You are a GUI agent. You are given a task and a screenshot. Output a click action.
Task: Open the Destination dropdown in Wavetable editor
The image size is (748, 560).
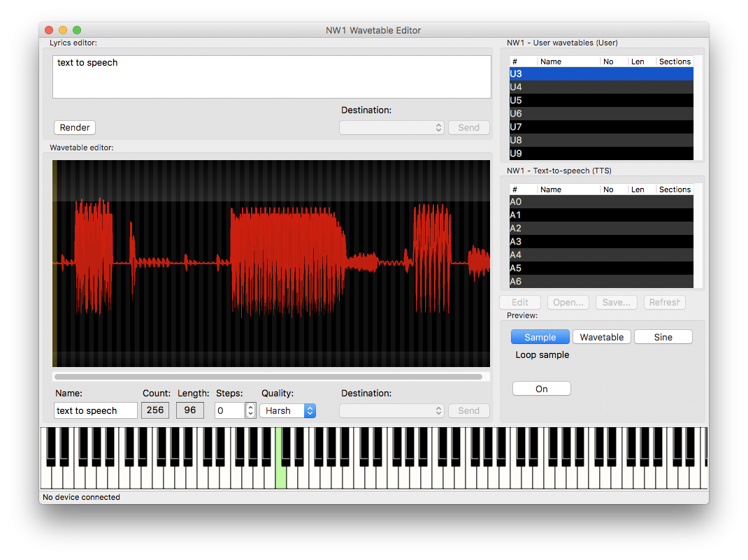[x=391, y=410]
